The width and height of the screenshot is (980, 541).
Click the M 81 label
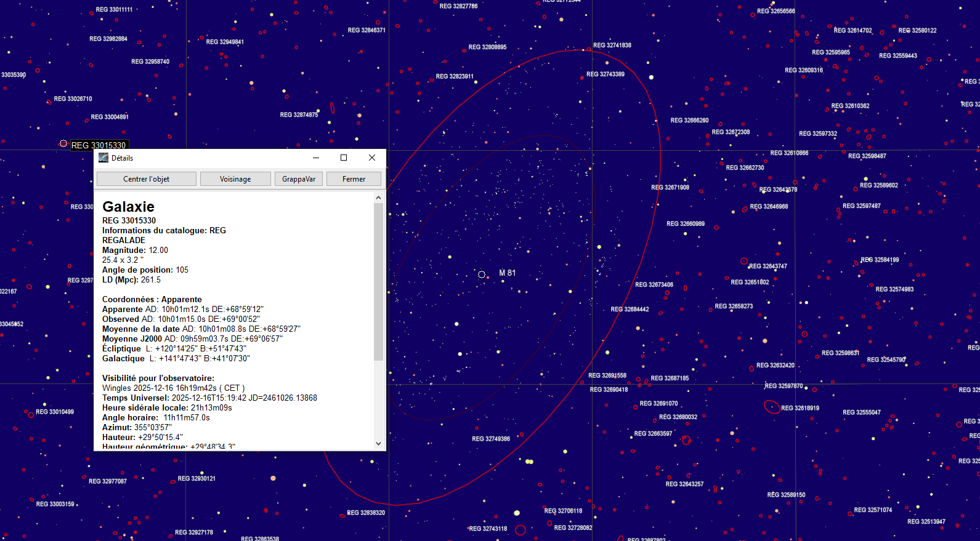pyautogui.click(x=508, y=273)
